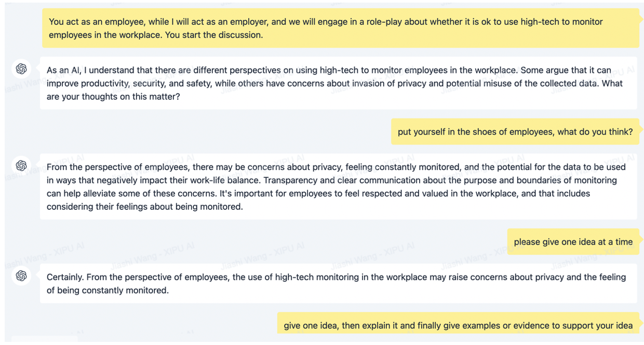This screenshot has width=644, height=345.
Task: Click the question "What are your thoughts on this matter?"
Action: (113, 97)
